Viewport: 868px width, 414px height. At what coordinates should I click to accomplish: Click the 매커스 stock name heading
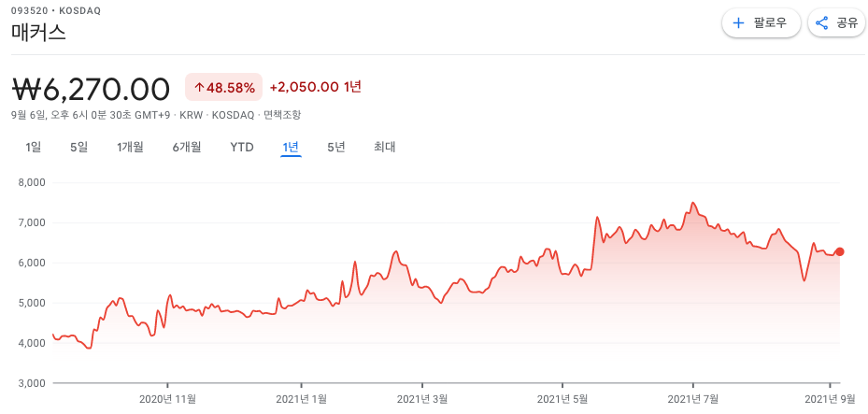point(38,33)
